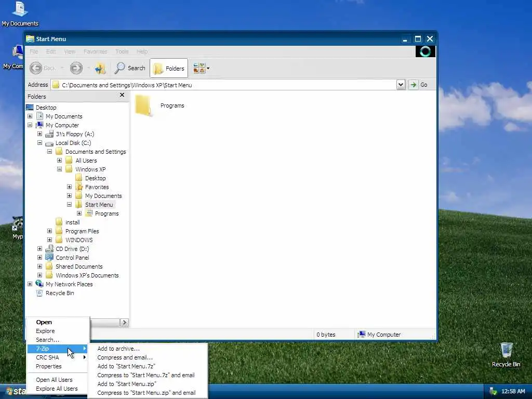Choose Open All Users entry

(57, 380)
